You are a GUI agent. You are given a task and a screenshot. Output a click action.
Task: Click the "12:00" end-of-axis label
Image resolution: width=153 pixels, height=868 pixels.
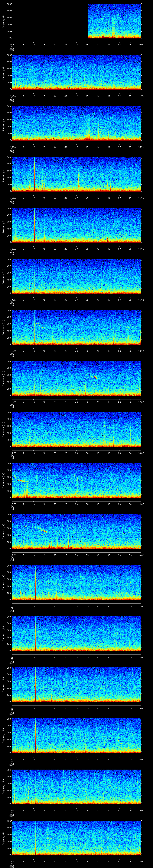141,147
